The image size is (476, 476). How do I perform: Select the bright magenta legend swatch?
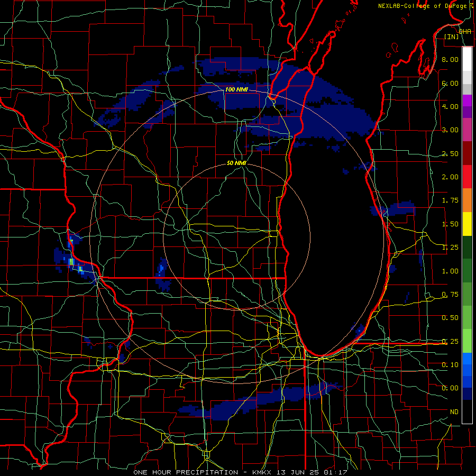click(468, 100)
